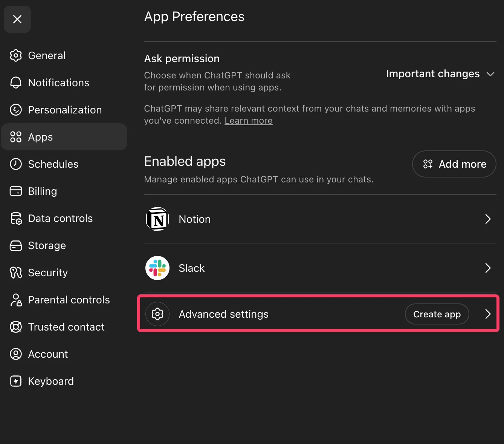The width and height of the screenshot is (504, 444).
Task: Open Security settings label
Action: coord(48,273)
